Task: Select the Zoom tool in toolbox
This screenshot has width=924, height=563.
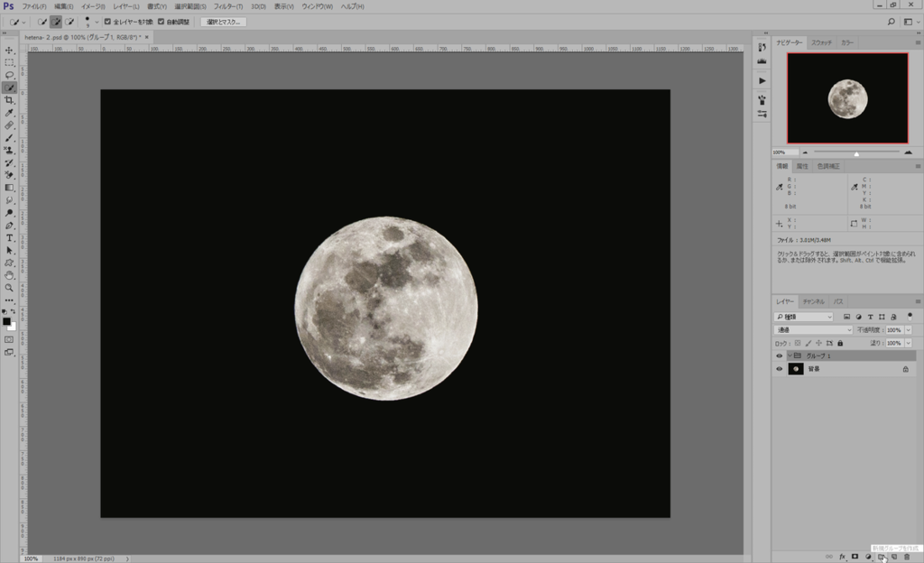Action: (x=9, y=288)
